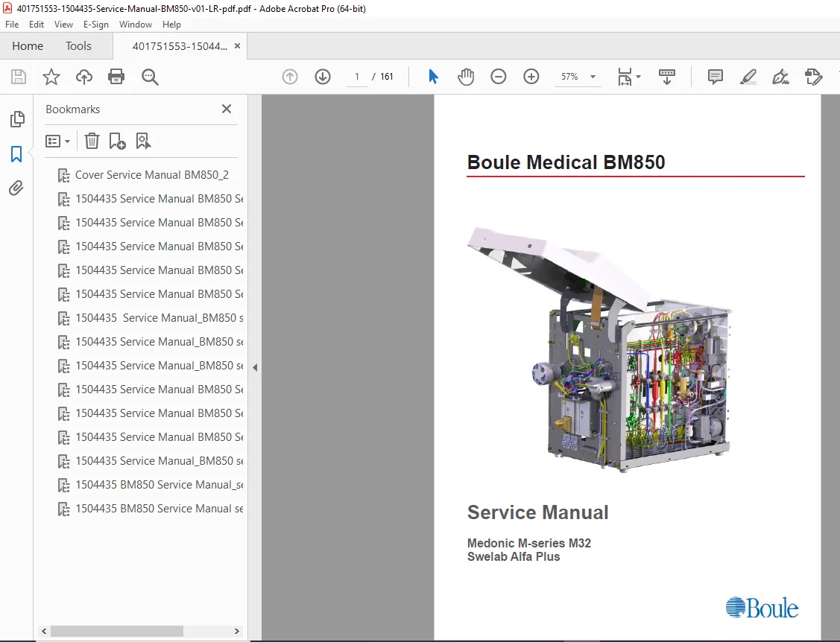Click the Boule Medical BM850 title text
Image resolution: width=840 pixels, height=642 pixels.
pyautogui.click(x=566, y=162)
